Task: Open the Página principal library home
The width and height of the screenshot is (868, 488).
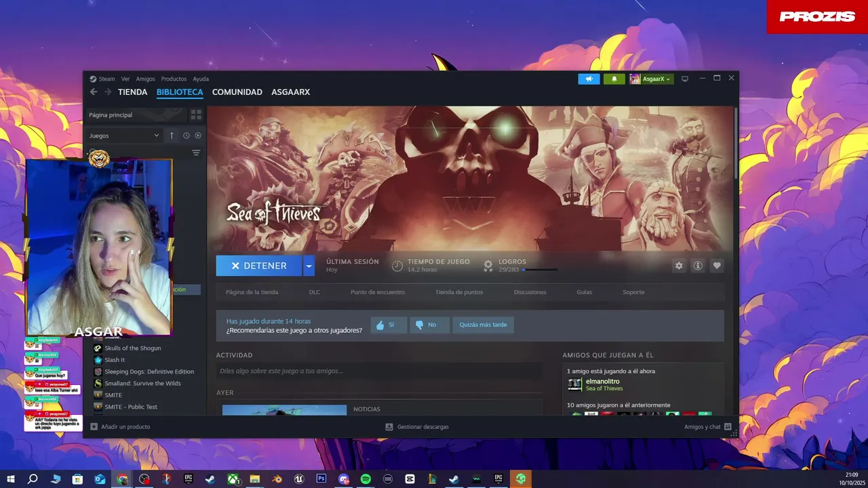Action: (136, 115)
